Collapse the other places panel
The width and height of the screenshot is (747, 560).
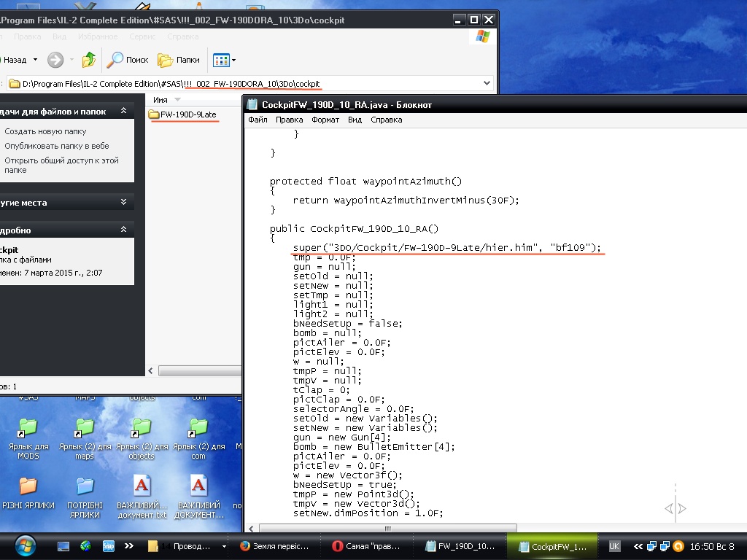[123, 203]
